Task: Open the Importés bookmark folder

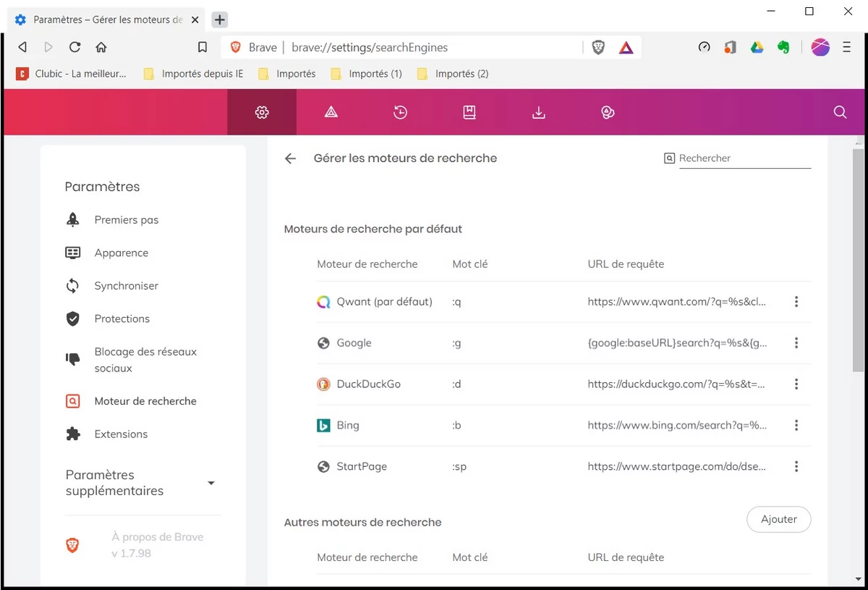Action: [x=287, y=73]
